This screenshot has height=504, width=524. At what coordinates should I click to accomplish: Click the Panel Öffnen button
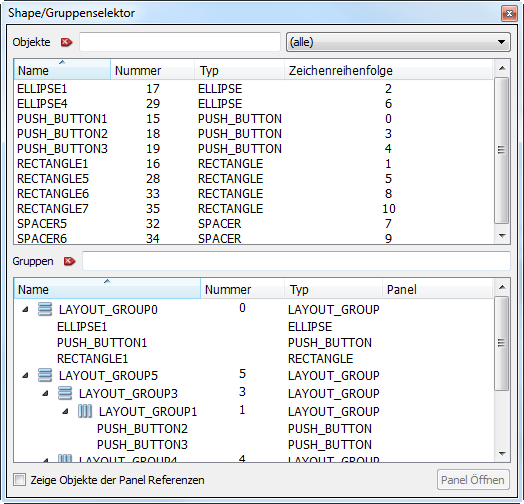(473, 480)
